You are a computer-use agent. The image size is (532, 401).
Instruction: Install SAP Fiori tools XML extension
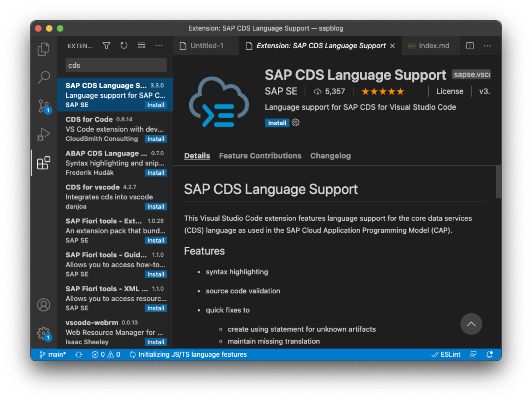156,308
